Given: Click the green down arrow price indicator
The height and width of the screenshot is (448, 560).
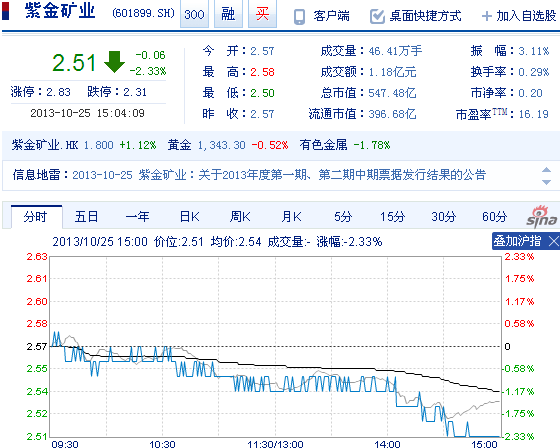Looking at the screenshot, I should click(114, 62).
